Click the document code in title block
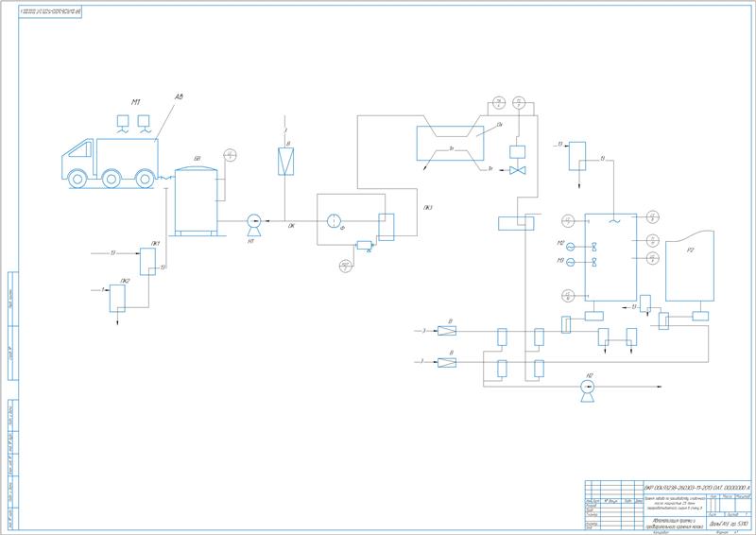The image size is (756, 535). pyautogui.click(x=697, y=487)
